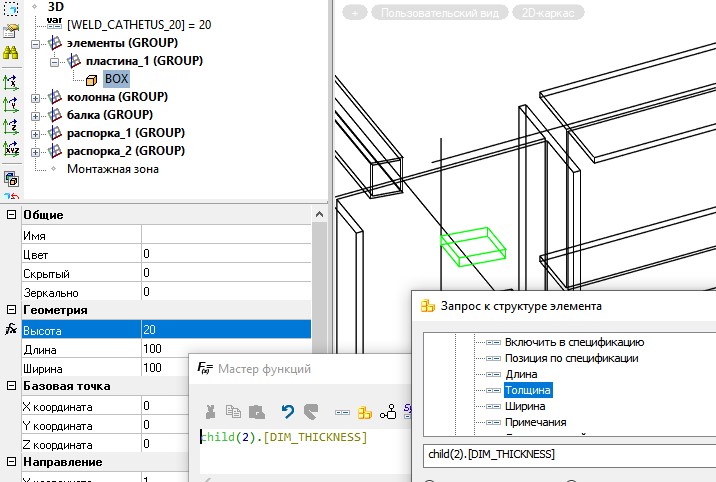The image size is (716, 482).
Task: Click the fx formula icon beside Высота
Action: (x=11, y=329)
